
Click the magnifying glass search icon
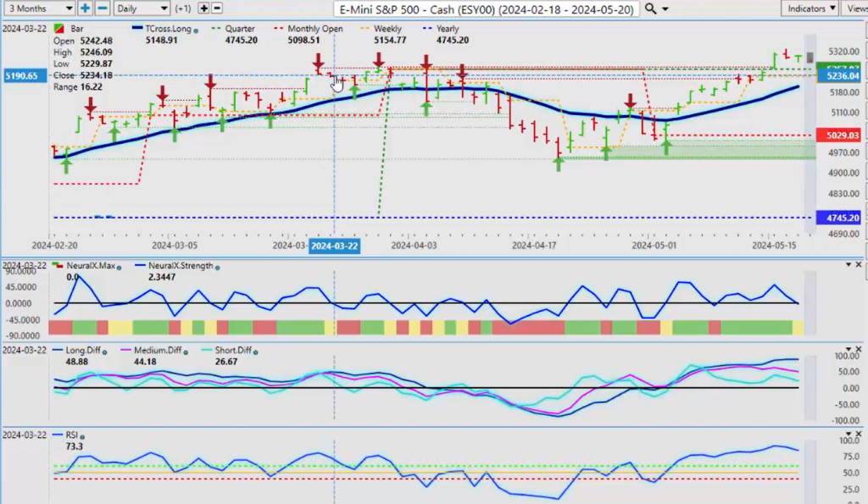click(x=650, y=8)
